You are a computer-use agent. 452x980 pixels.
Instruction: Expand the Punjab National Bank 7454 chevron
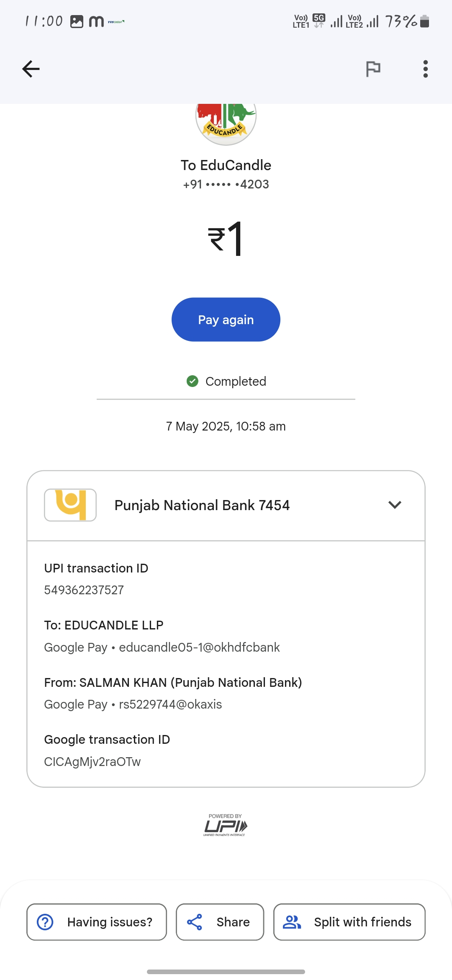[395, 505]
